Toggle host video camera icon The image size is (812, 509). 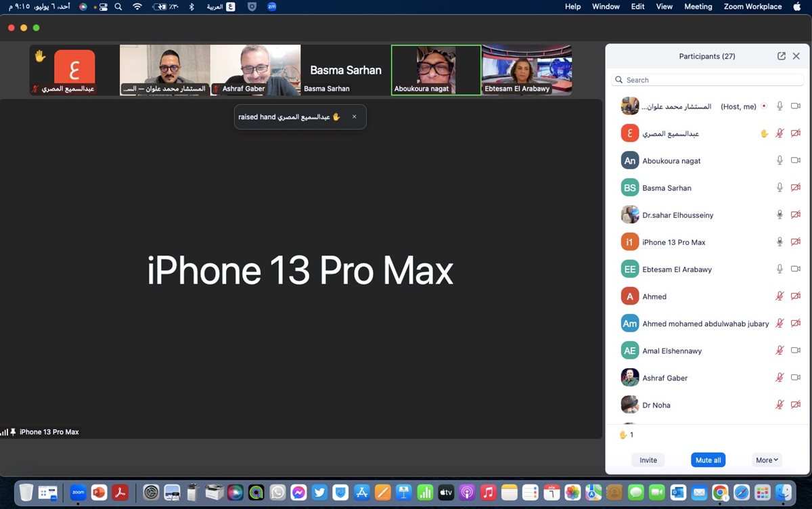pos(796,106)
